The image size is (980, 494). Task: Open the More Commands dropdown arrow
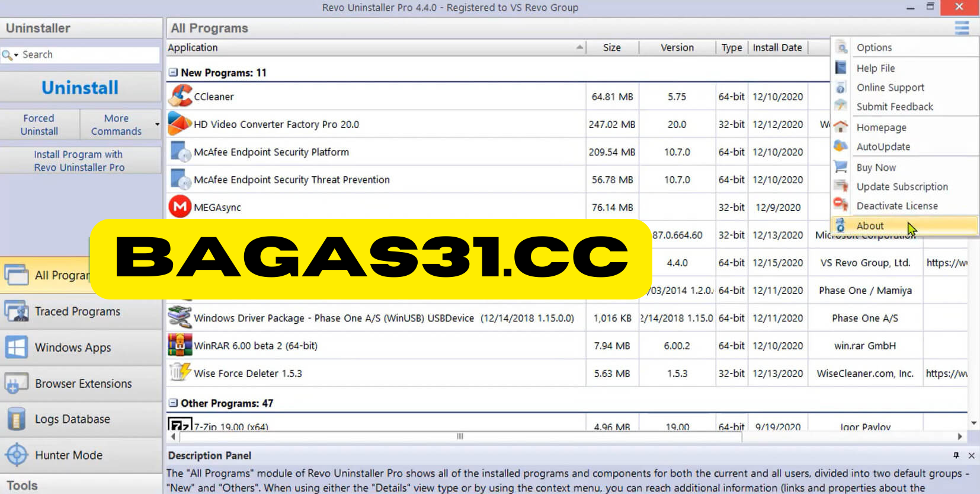point(157,125)
